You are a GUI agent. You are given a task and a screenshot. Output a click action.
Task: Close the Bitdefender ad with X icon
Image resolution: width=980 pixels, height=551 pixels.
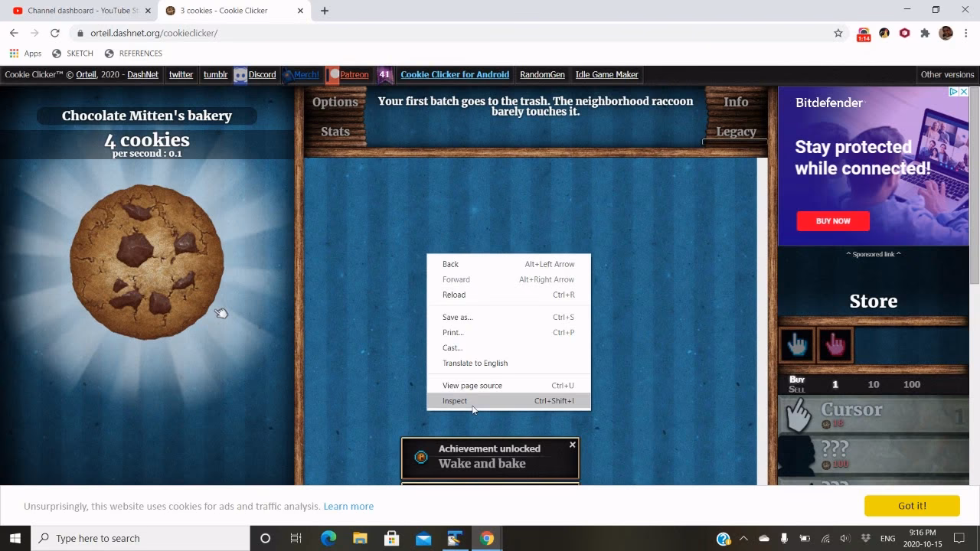pyautogui.click(x=964, y=92)
